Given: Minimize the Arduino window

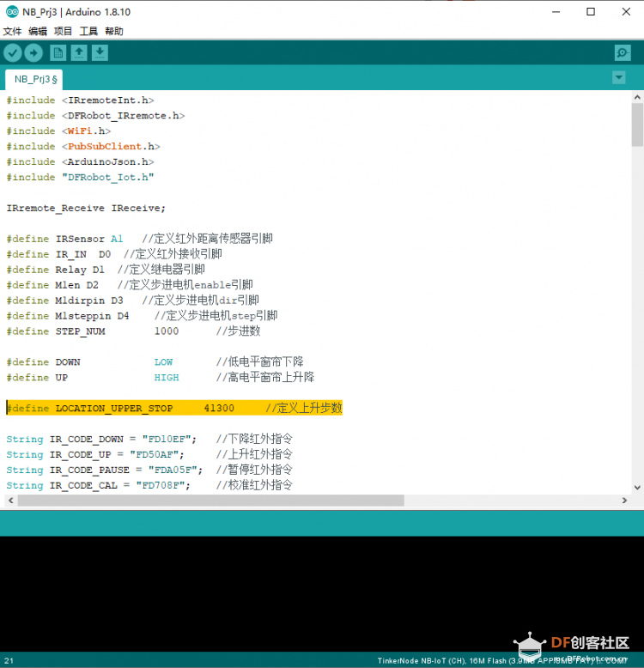Looking at the screenshot, I should [x=556, y=12].
